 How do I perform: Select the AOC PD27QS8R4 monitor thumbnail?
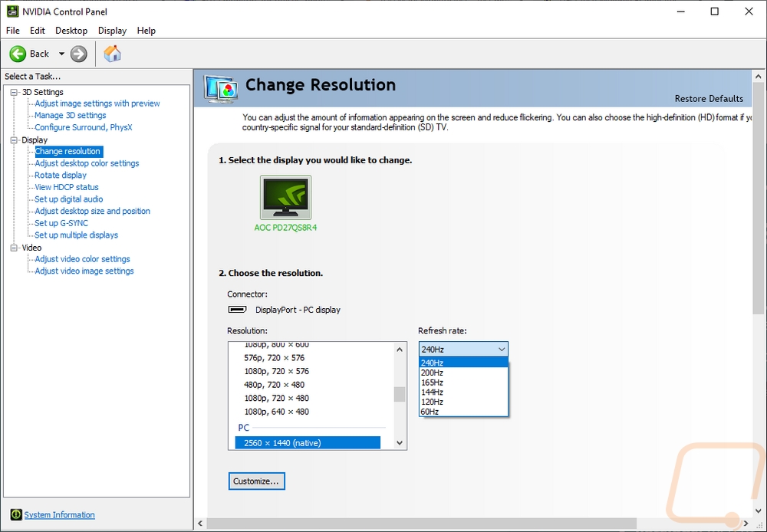[x=285, y=198]
